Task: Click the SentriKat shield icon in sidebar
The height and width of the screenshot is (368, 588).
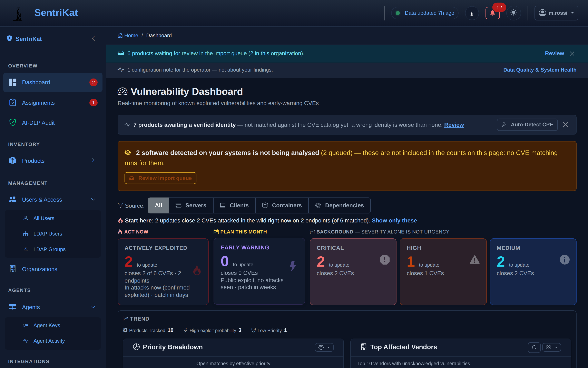Action: [9, 38]
